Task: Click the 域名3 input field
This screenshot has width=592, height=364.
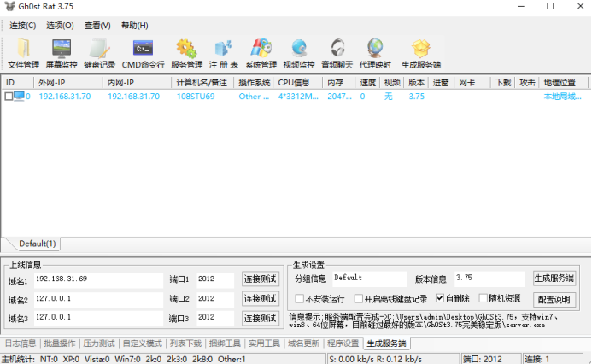Action: [x=98, y=319]
